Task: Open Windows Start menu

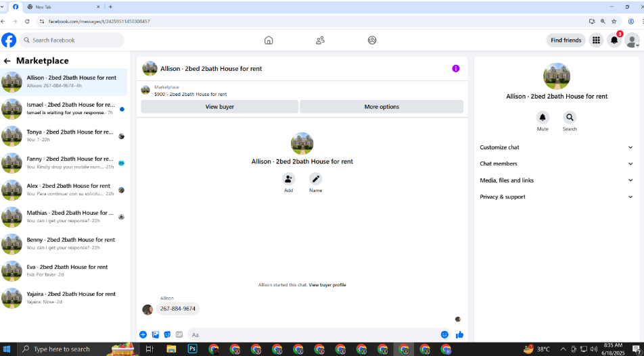Action: click(x=7, y=349)
